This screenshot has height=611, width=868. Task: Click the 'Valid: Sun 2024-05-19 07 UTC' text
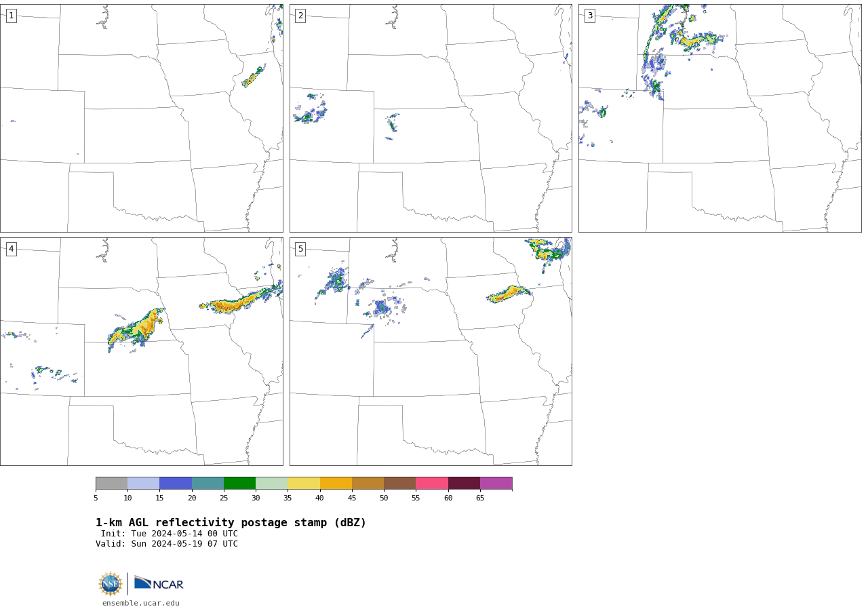pos(167,544)
